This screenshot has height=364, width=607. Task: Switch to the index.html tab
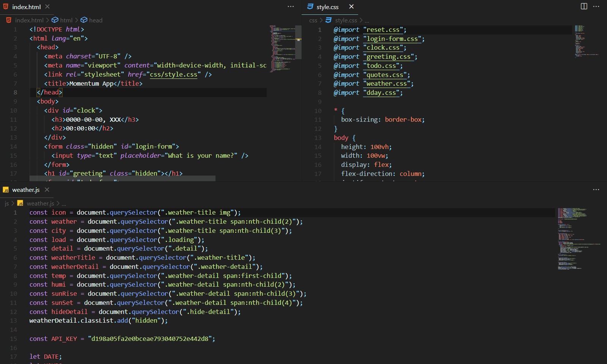pyautogui.click(x=26, y=7)
